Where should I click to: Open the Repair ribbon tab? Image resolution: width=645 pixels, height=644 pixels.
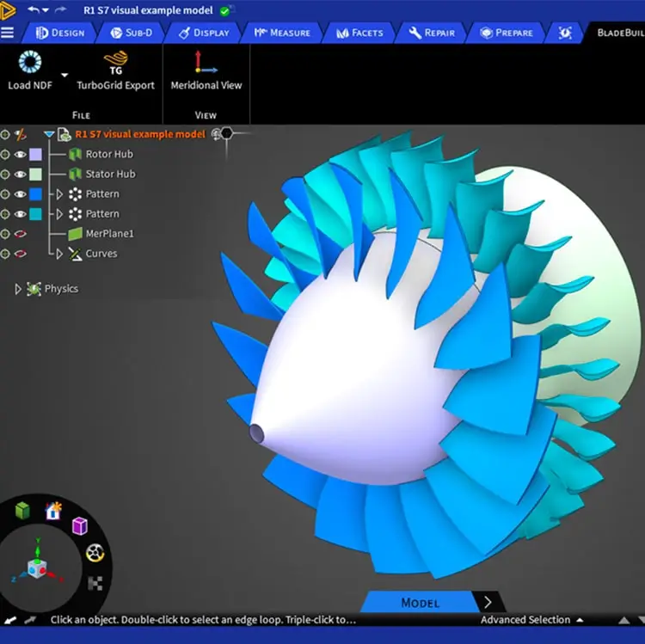click(432, 33)
